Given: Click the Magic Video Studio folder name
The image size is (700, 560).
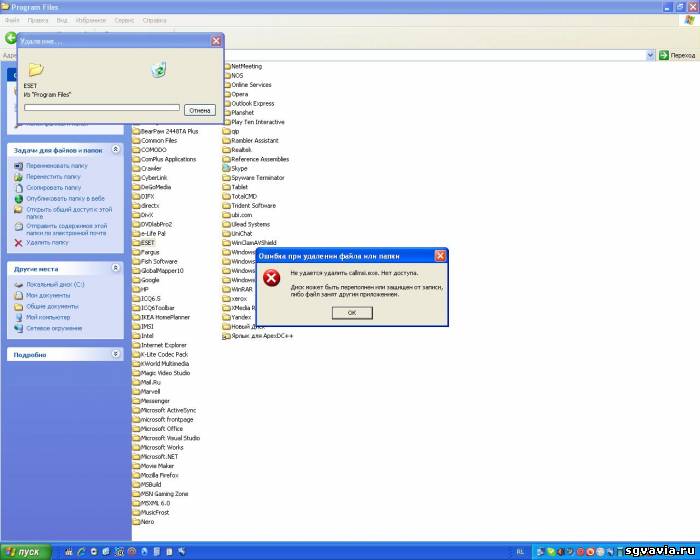Looking at the screenshot, I should [x=165, y=373].
